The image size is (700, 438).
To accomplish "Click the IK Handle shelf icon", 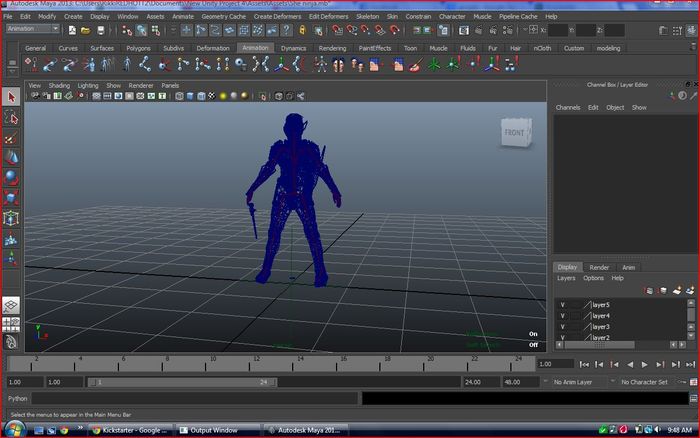I will click(163, 65).
